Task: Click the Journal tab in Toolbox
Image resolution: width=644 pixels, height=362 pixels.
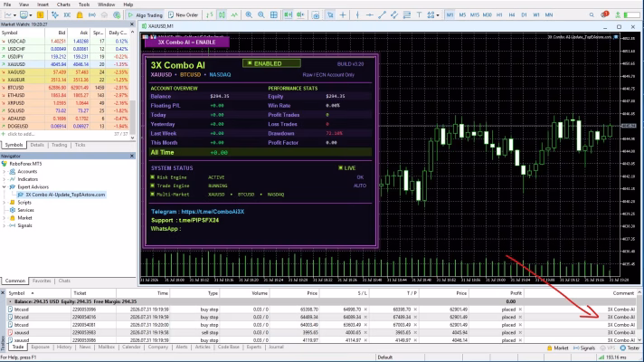Action: (276, 348)
